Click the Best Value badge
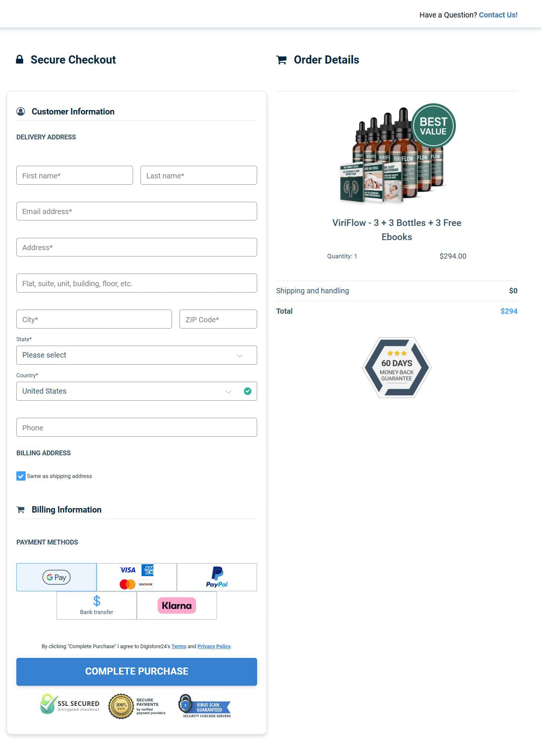Screen dimensions: 541x756 pyautogui.click(x=433, y=126)
